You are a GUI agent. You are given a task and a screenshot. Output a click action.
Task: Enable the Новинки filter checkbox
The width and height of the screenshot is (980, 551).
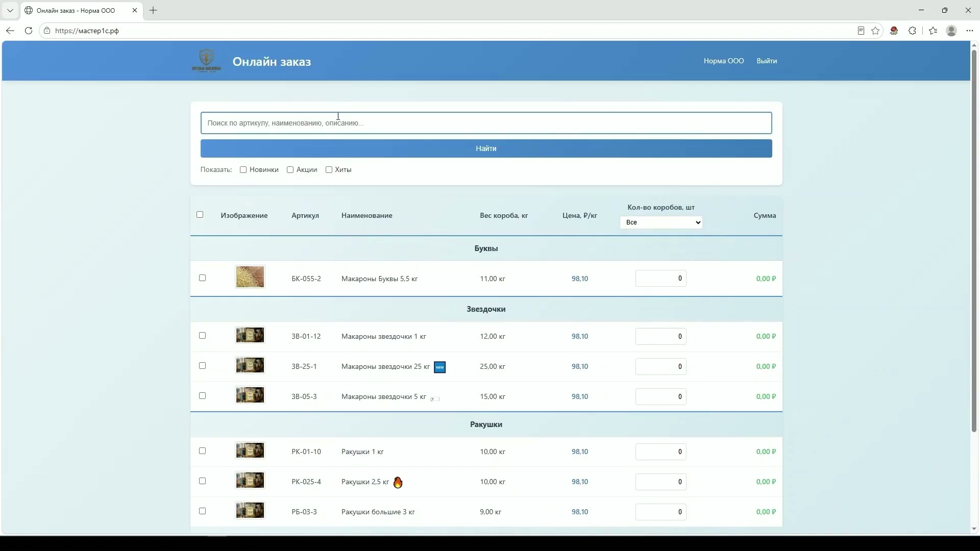243,170
